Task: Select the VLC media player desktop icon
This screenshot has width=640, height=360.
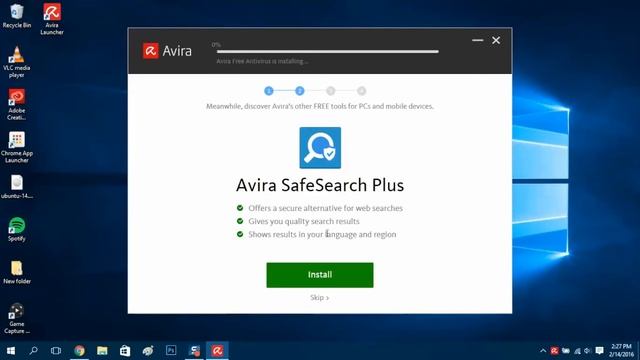Action: point(16,62)
